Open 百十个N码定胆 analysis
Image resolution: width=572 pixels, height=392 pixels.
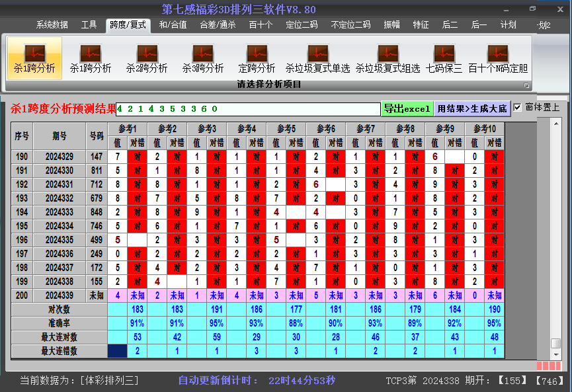498,58
